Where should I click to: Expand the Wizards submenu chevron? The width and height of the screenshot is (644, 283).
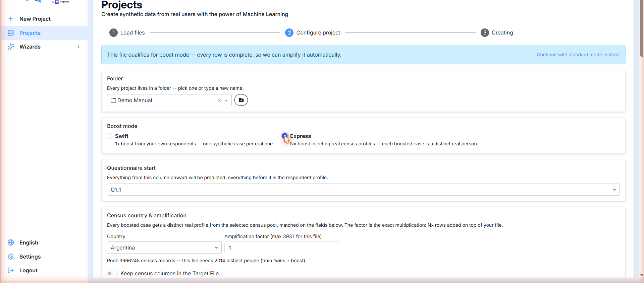click(x=78, y=47)
